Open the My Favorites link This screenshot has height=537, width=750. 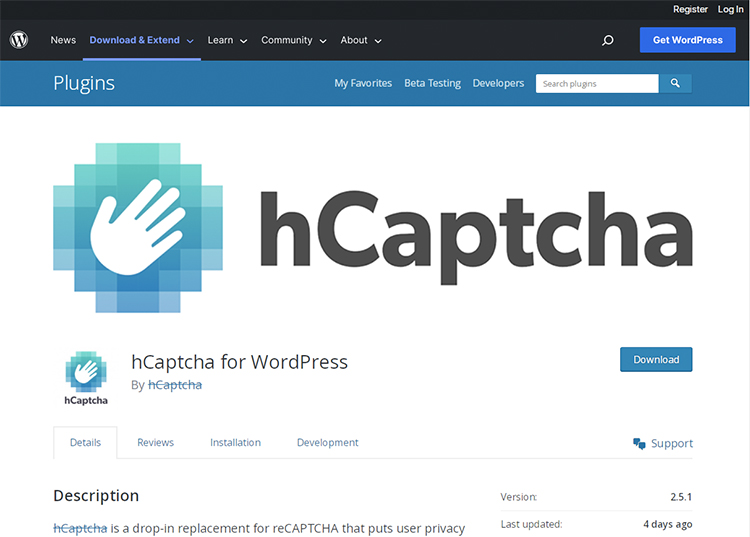[363, 83]
